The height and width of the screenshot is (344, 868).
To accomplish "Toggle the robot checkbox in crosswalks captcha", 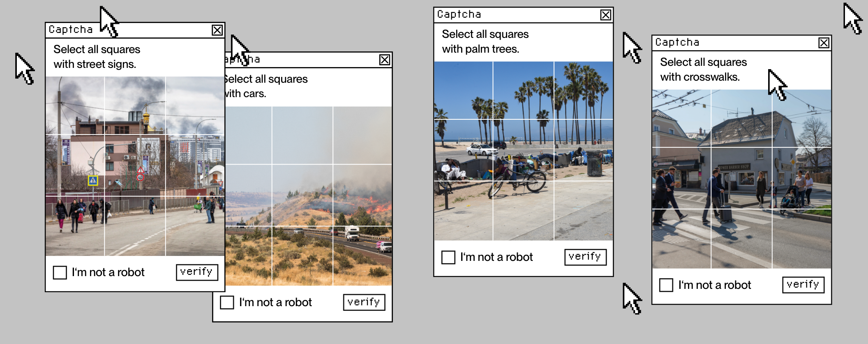I will [666, 285].
